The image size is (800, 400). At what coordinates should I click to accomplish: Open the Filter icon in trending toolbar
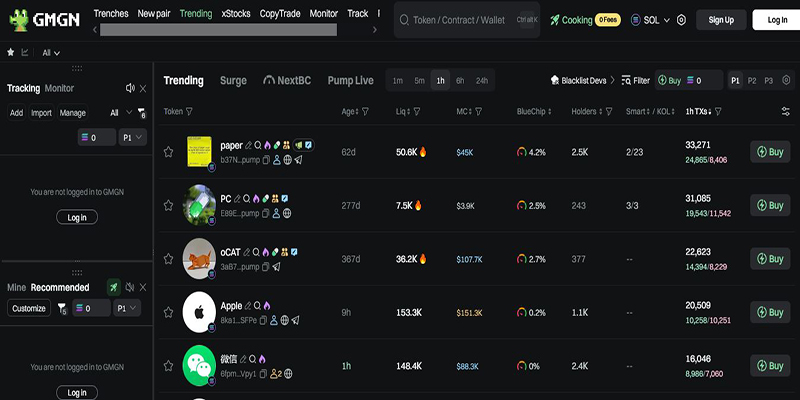[x=626, y=81]
